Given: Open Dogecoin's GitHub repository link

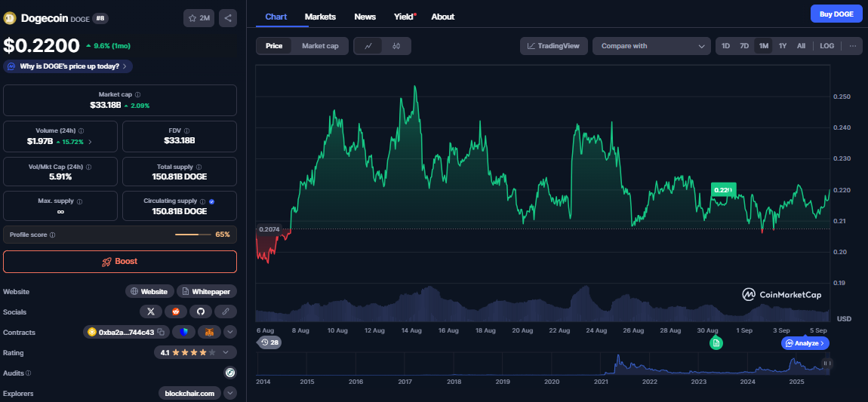Looking at the screenshot, I should 201,311.
